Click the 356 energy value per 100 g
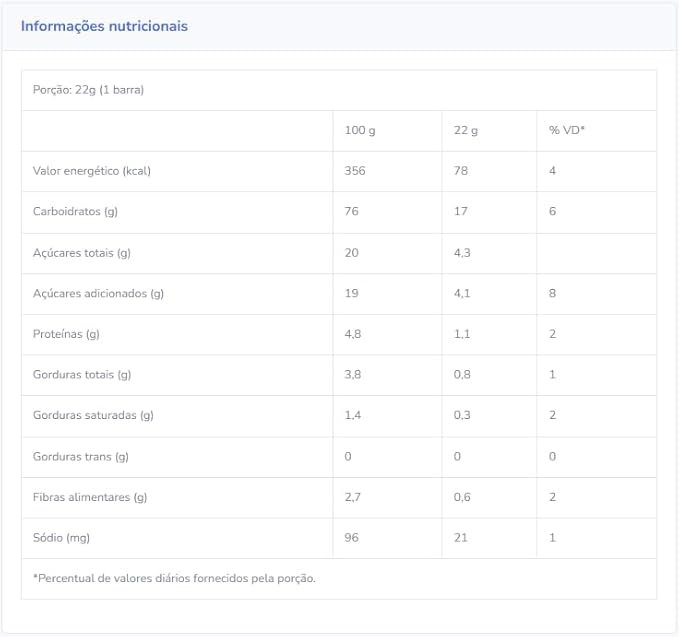 point(355,171)
